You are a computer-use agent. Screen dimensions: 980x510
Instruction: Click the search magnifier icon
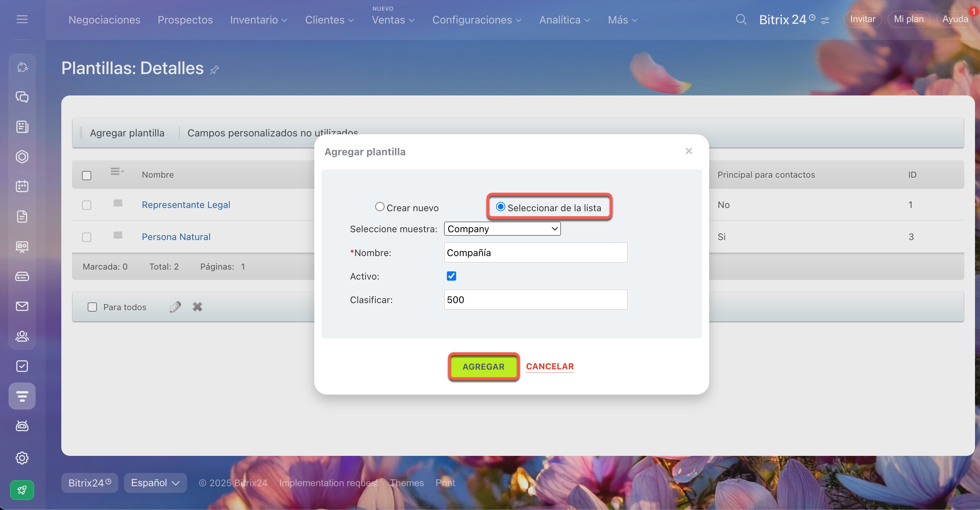pyautogui.click(x=741, y=19)
